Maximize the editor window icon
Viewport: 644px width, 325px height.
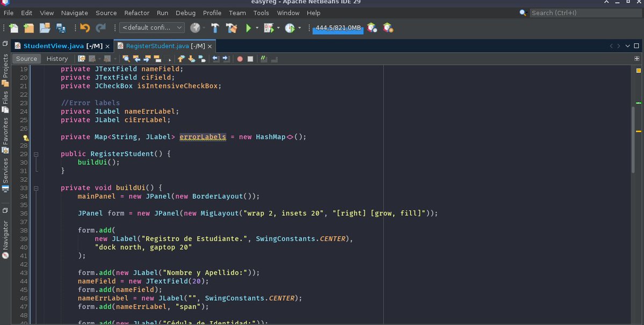tap(636, 46)
